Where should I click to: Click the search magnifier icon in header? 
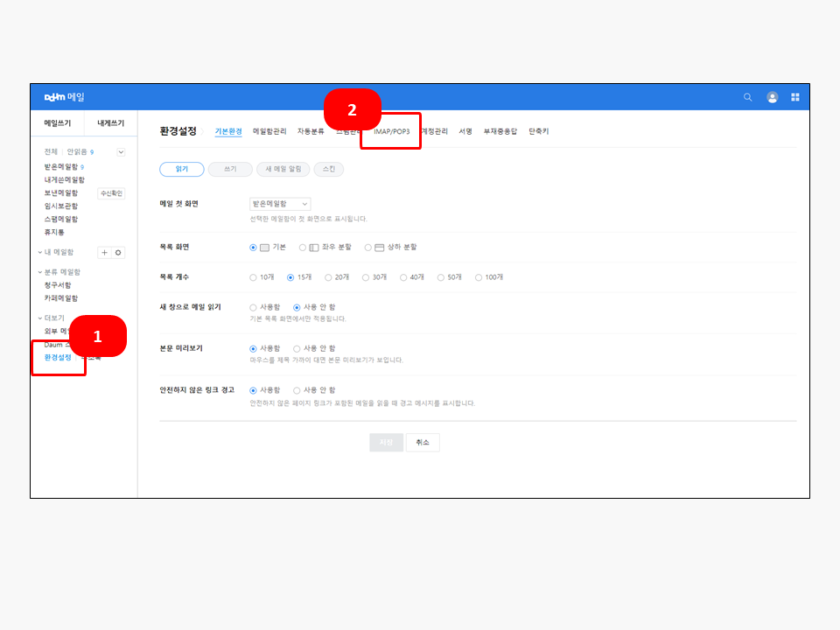coord(747,97)
